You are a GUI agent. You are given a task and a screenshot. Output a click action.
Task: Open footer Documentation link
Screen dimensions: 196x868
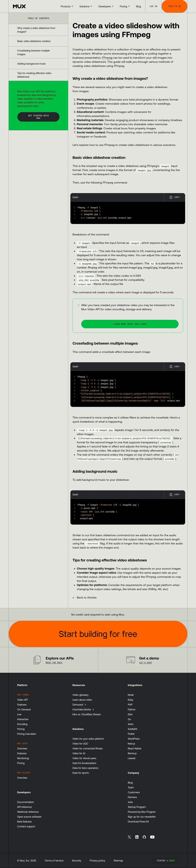pyautogui.click(x=26, y=802)
